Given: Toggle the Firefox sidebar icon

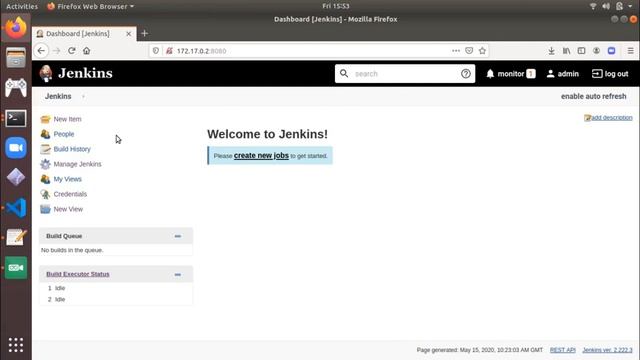Looking at the screenshot, I should pos(581,51).
